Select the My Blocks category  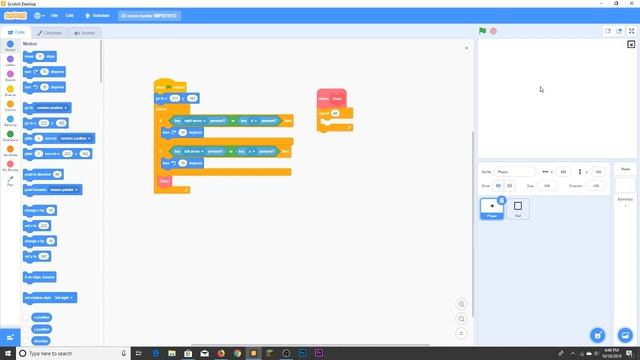pos(10,166)
